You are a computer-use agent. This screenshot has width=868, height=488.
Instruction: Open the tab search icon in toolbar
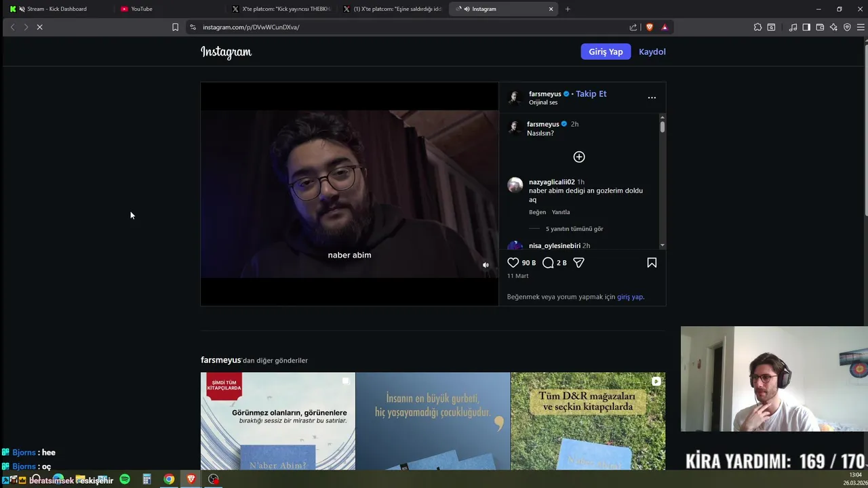[771, 27]
